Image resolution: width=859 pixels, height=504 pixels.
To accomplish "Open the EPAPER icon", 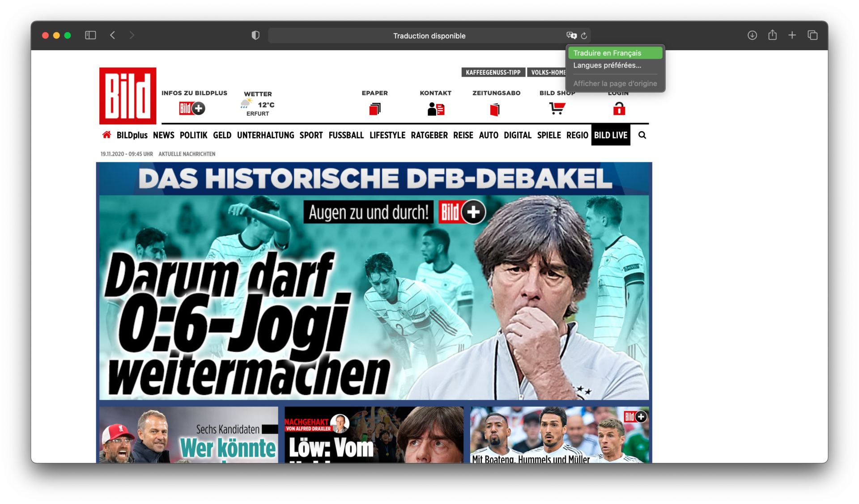I will 375,109.
